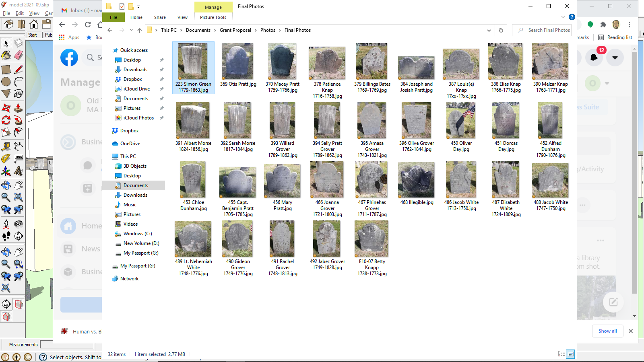Pick the Tape Measure tool
Viewport: 644px width, 362px height.
[x=6, y=146]
